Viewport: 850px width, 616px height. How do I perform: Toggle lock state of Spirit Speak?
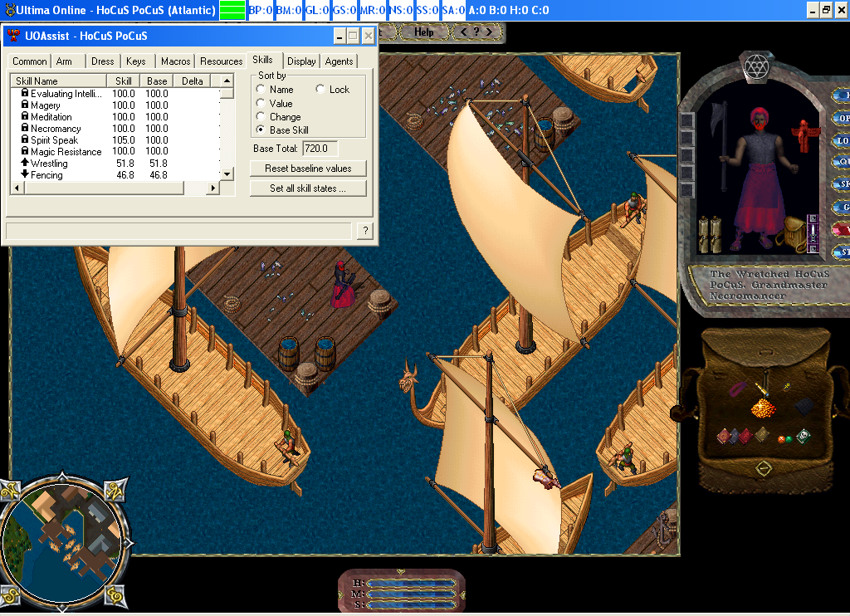25,139
